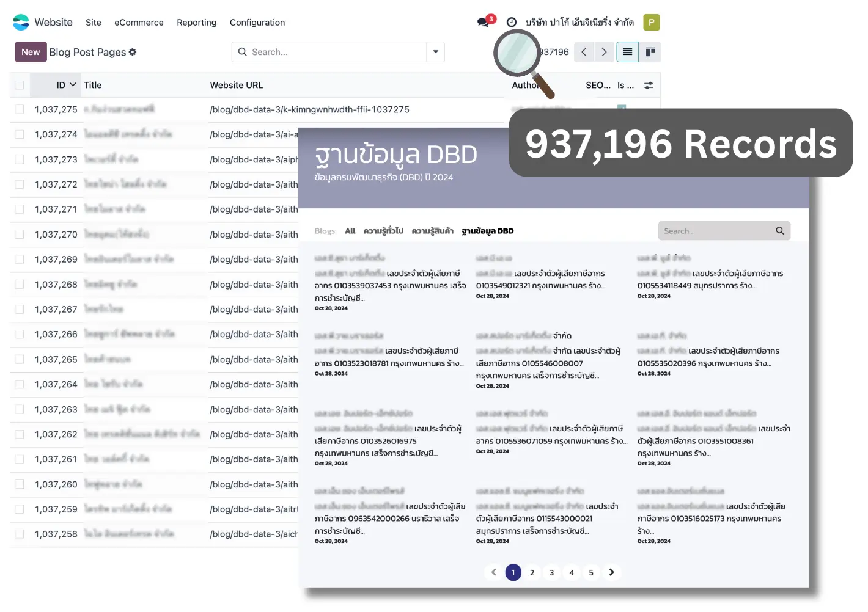Image resolution: width=868 pixels, height=612 pixels.
Task: Select the checkbox for record 1,037,273
Action: (x=20, y=159)
